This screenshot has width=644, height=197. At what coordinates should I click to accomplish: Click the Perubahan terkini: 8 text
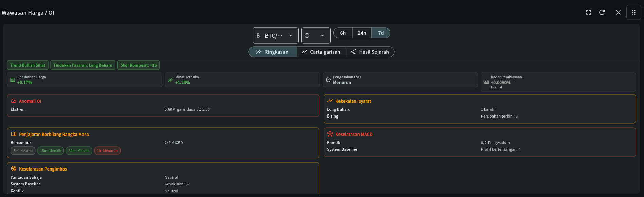(x=499, y=116)
